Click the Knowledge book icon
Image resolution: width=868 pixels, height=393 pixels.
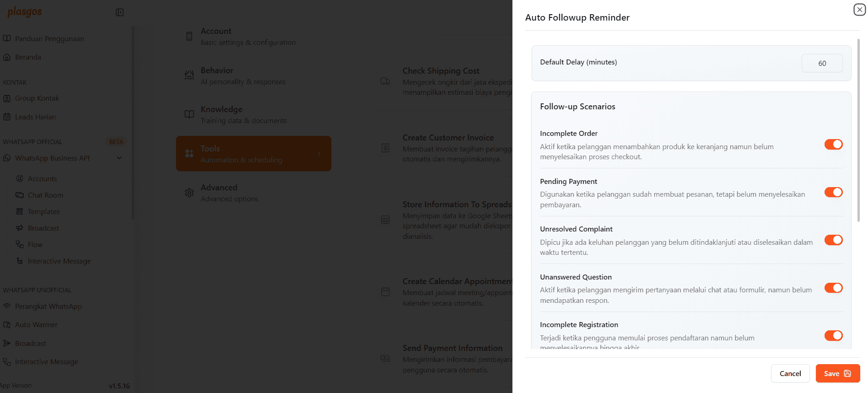click(189, 114)
